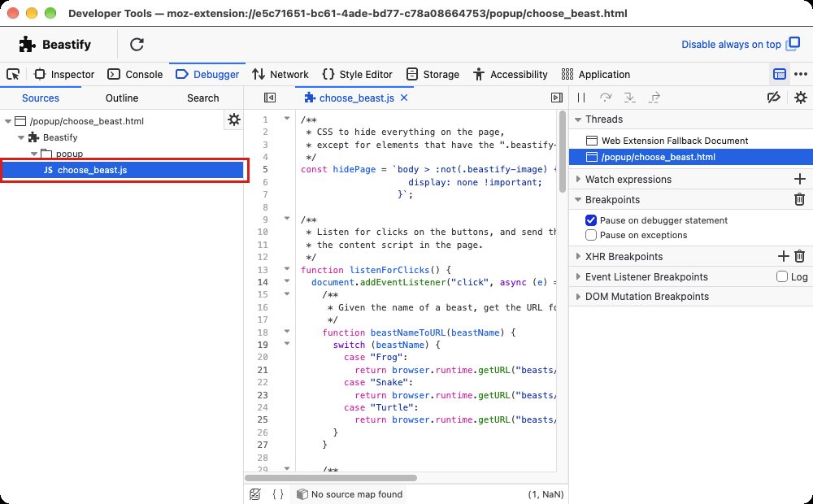813x504 pixels.
Task: Open the toolbox more options menu
Action: click(801, 74)
